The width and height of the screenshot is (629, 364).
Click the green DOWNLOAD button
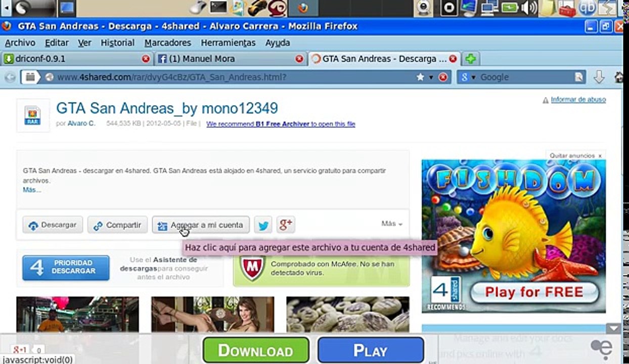click(256, 350)
